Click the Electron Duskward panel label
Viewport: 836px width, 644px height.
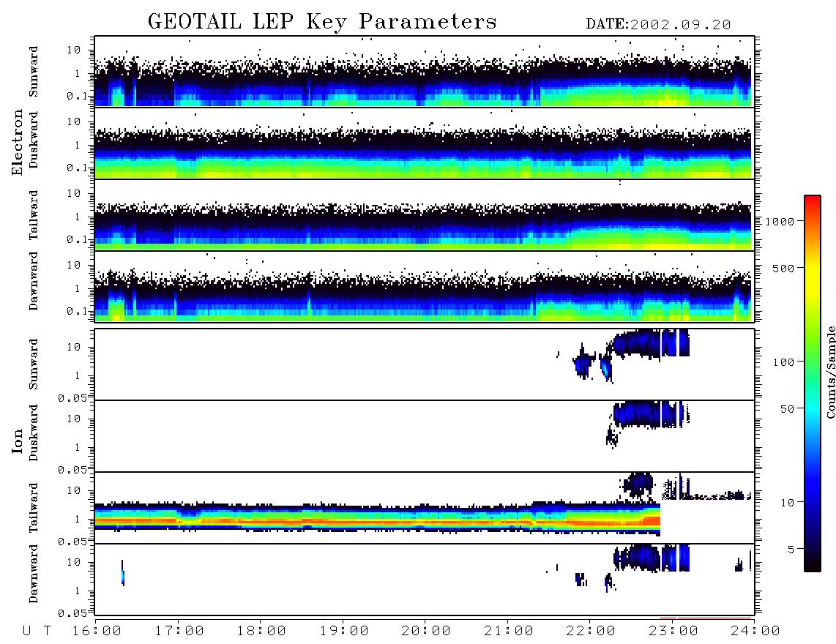click(34, 140)
